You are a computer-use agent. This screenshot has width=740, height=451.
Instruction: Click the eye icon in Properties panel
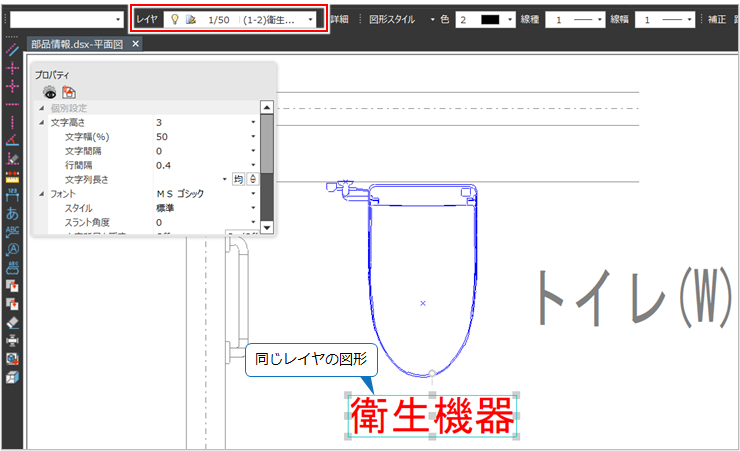point(48,92)
